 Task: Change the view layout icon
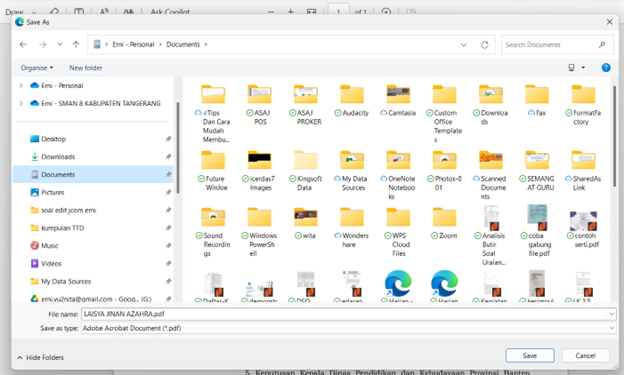(571, 68)
